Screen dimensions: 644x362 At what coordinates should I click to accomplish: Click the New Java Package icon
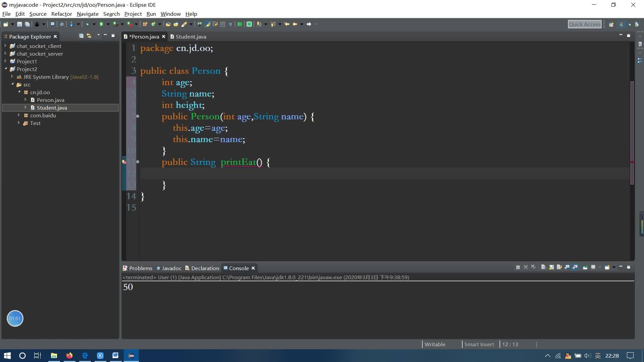(x=145, y=24)
